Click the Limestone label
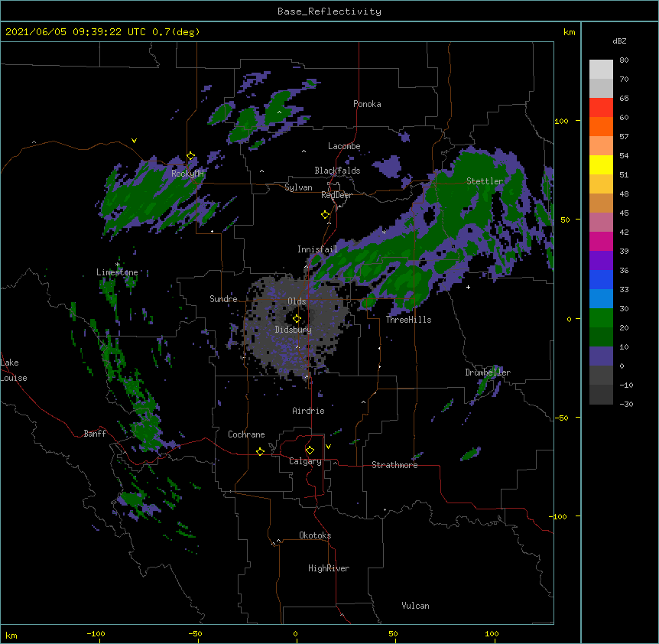 tap(117, 272)
